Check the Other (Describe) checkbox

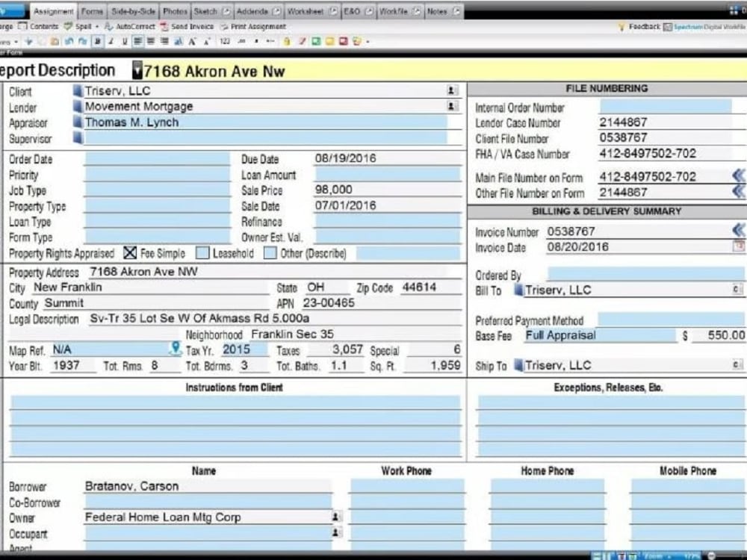click(x=270, y=253)
